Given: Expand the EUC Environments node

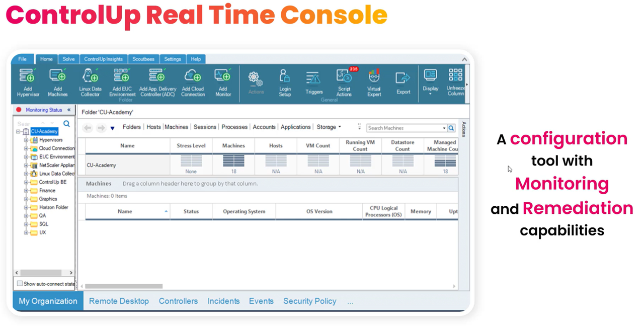Looking at the screenshot, I should [x=26, y=157].
